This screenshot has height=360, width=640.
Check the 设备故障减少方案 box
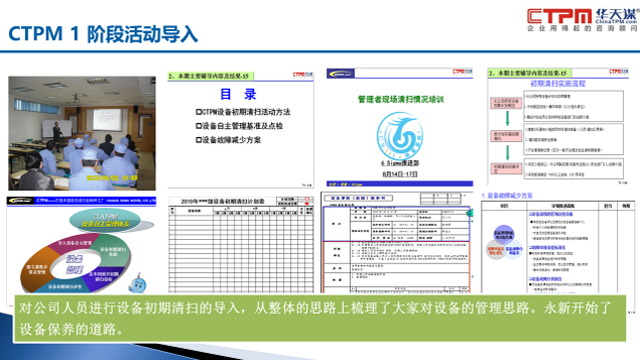tap(199, 140)
